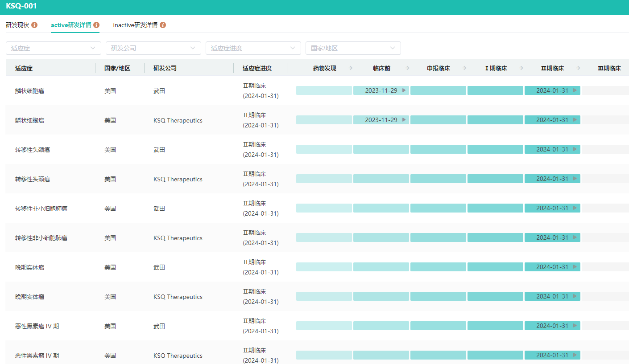Click the info icon beside active研发详情
Viewport: 629px width, 364px height.
tap(96, 25)
